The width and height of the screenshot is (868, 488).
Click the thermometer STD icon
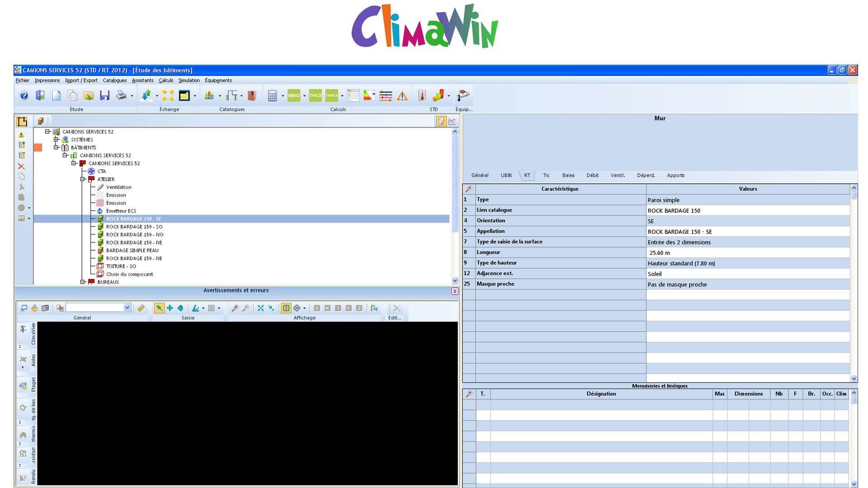pyautogui.click(x=422, y=95)
